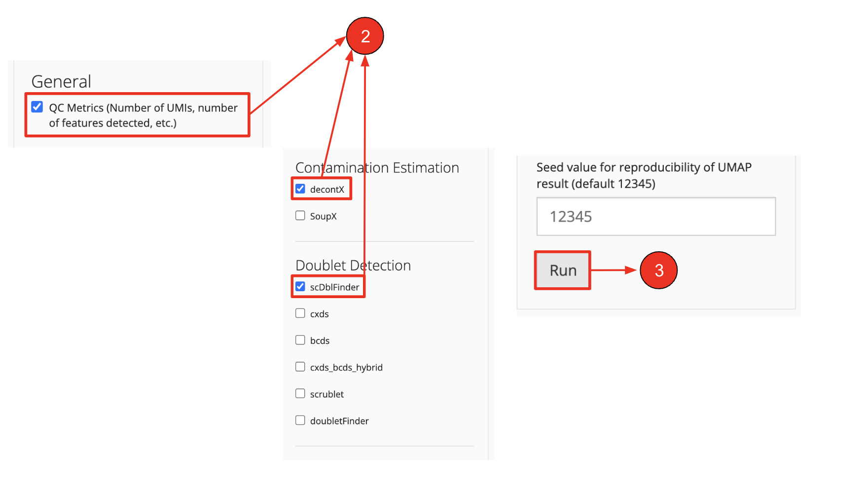Image resolution: width=868 pixels, height=477 pixels.
Task: Enable the cxds checkbox
Action: coord(300,313)
